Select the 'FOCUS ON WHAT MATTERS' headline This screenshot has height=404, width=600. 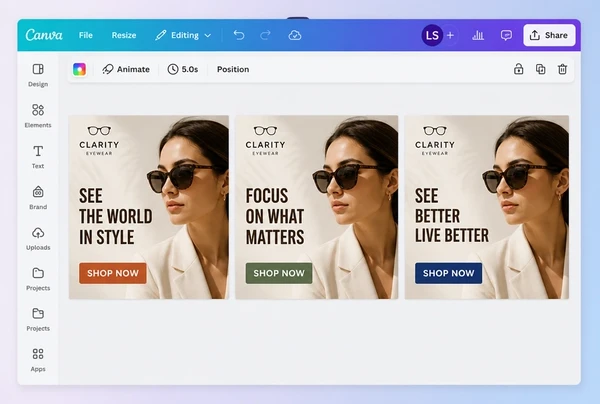(275, 217)
